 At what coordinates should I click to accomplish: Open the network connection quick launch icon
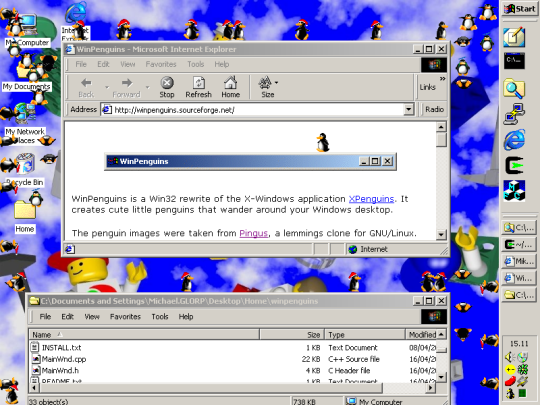514,114
